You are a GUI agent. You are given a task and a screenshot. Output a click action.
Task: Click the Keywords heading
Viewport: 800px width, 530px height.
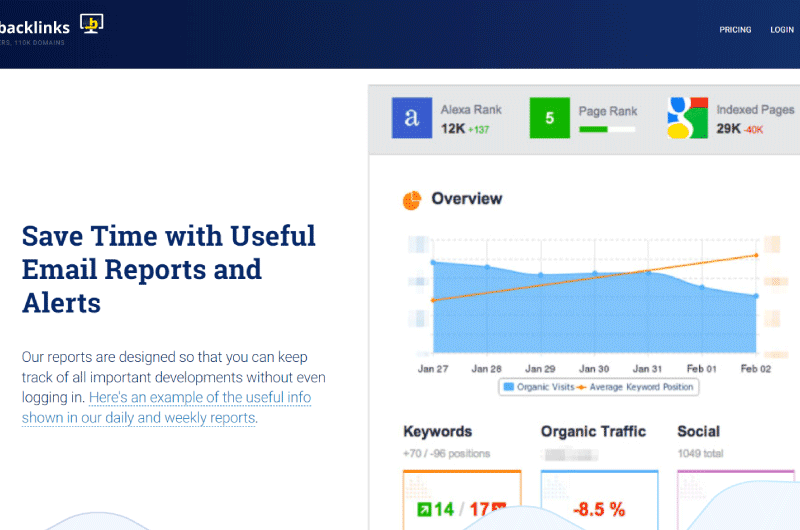[x=438, y=432]
